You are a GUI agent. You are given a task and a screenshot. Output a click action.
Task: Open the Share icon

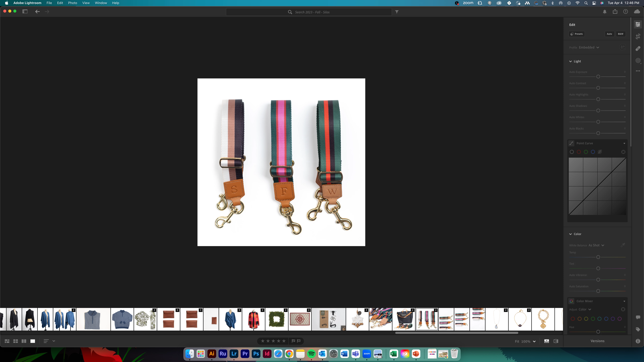(x=615, y=11)
